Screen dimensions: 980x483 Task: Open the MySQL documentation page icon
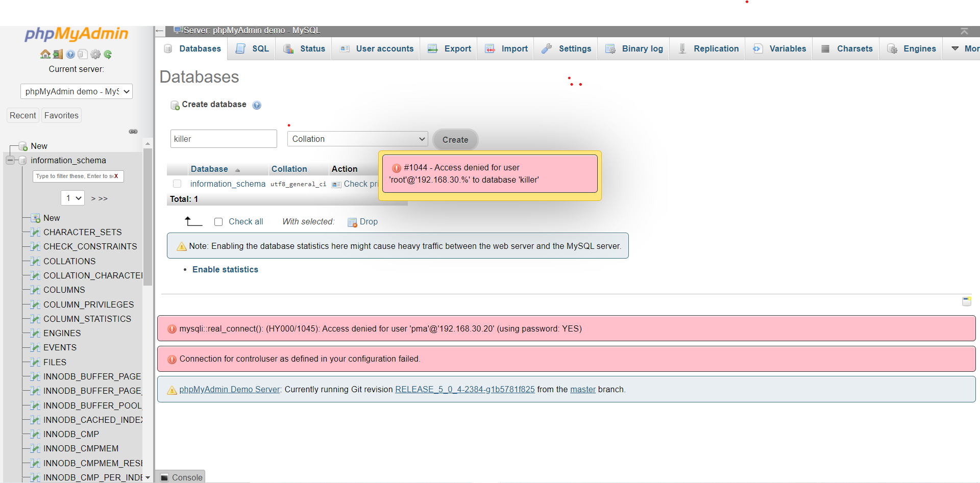click(83, 54)
